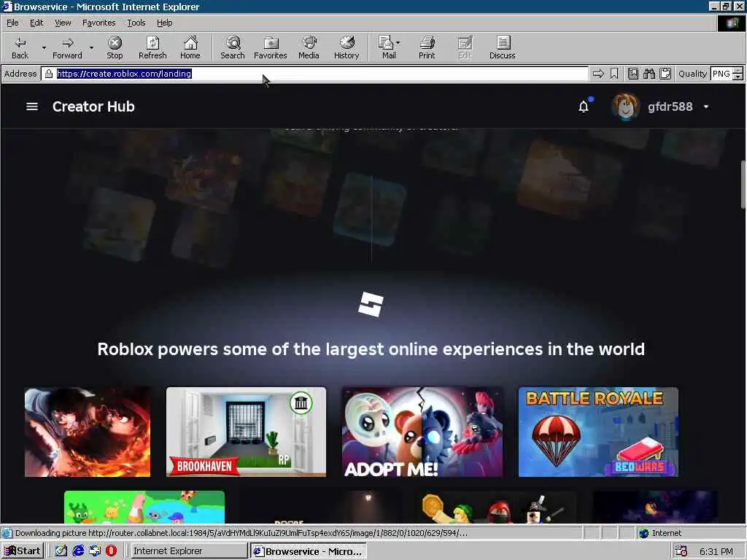Click the address bar URL field
747x560 pixels.
314,74
